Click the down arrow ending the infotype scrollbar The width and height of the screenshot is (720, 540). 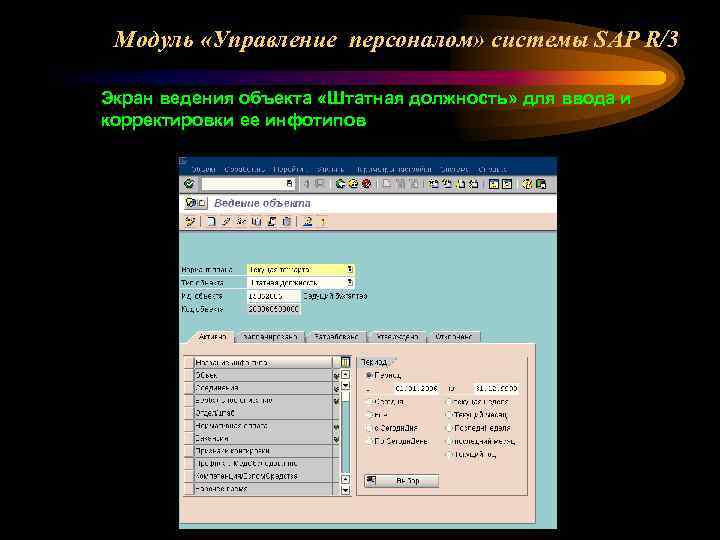point(345,490)
